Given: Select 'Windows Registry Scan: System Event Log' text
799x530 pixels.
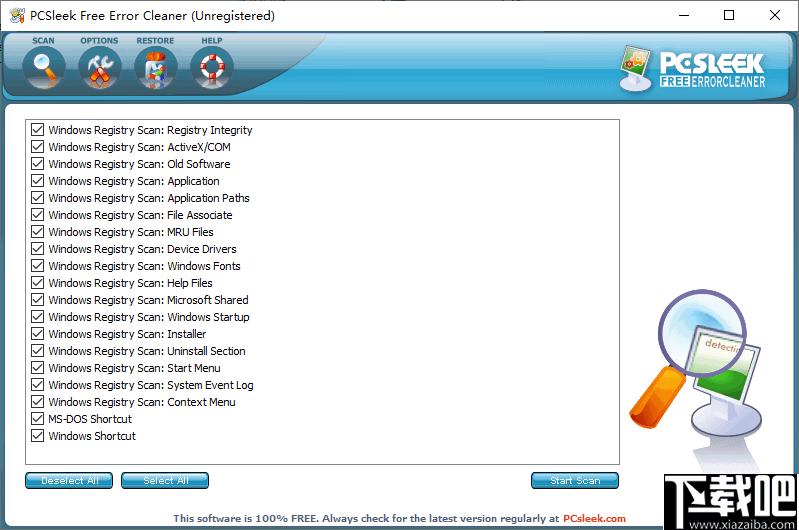Looking at the screenshot, I should pyautogui.click(x=151, y=385).
